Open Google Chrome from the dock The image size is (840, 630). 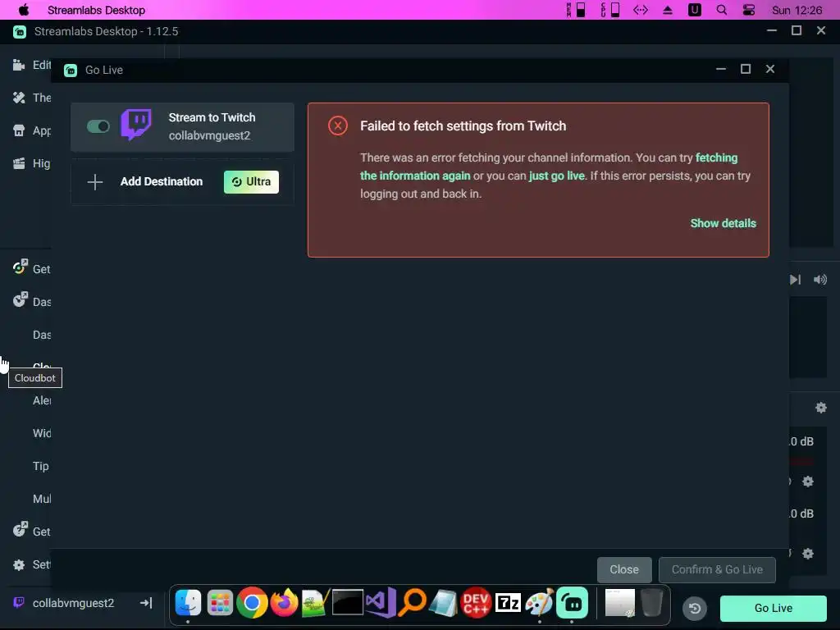point(252,603)
